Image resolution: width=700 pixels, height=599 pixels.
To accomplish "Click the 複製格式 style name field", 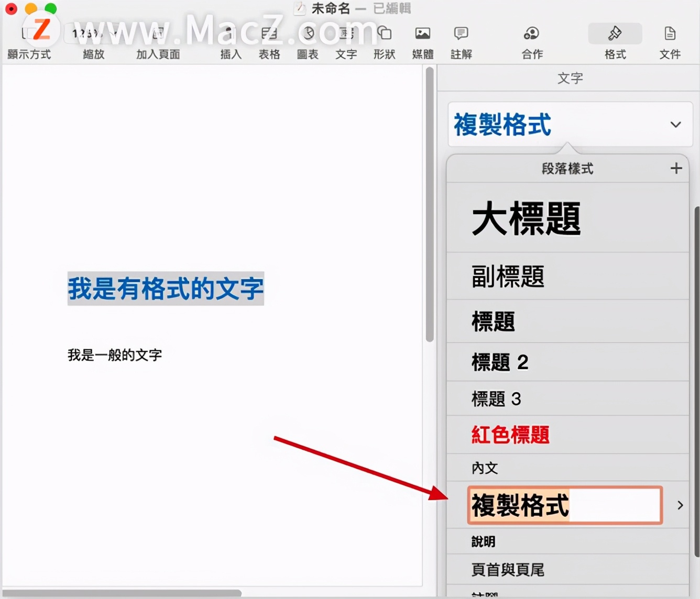I will point(565,505).
